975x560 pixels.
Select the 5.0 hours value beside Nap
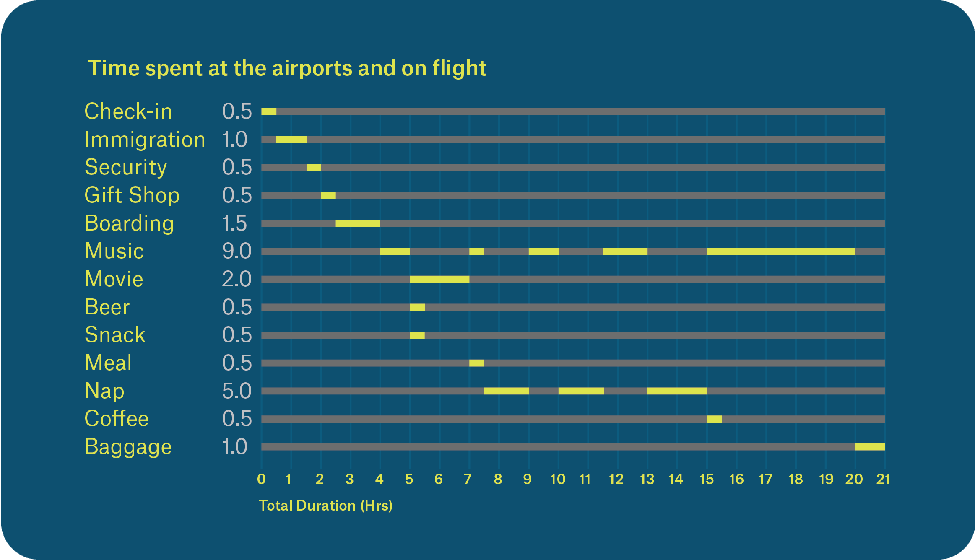237,391
